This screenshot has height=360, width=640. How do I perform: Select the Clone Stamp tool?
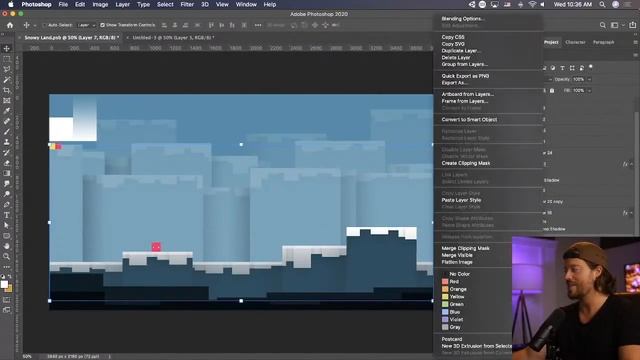[x=7, y=142]
